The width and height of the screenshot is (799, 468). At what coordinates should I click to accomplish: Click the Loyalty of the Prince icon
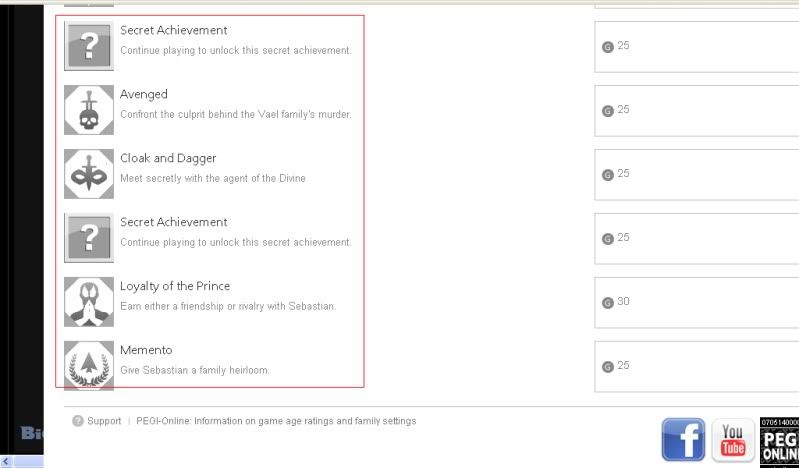89,302
